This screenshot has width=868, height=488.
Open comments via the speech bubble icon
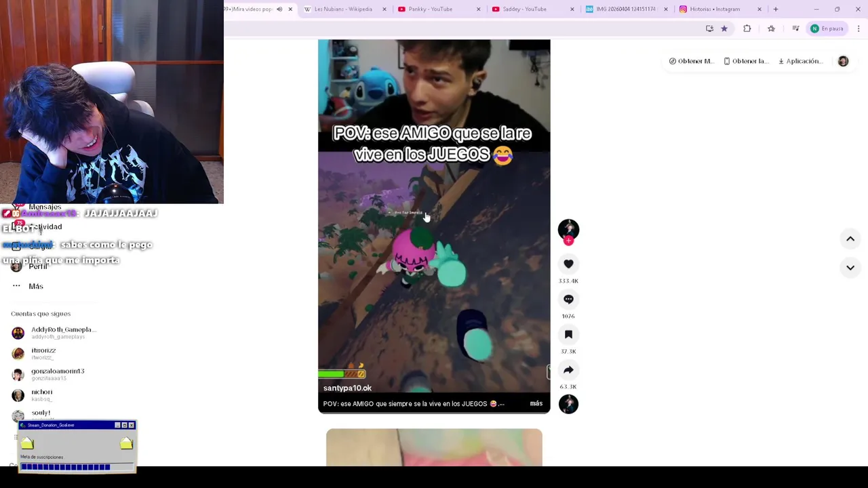click(568, 299)
